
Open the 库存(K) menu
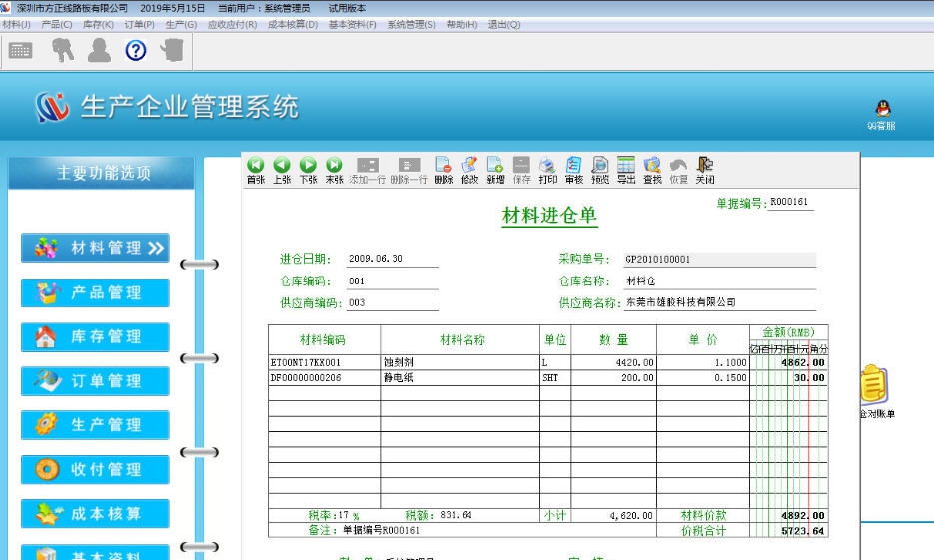tap(97, 24)
